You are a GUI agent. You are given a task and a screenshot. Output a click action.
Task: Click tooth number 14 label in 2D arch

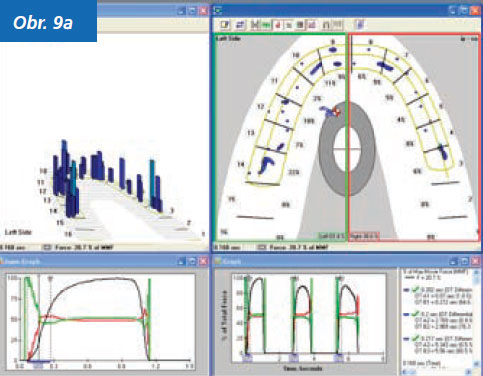(241, 164)
